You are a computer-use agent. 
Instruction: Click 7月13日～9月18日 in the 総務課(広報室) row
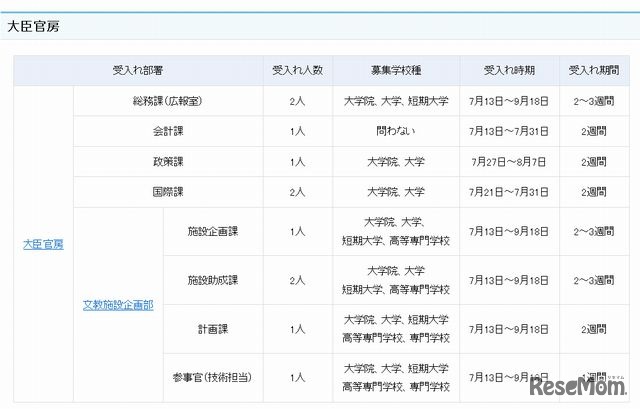[509, 101]
